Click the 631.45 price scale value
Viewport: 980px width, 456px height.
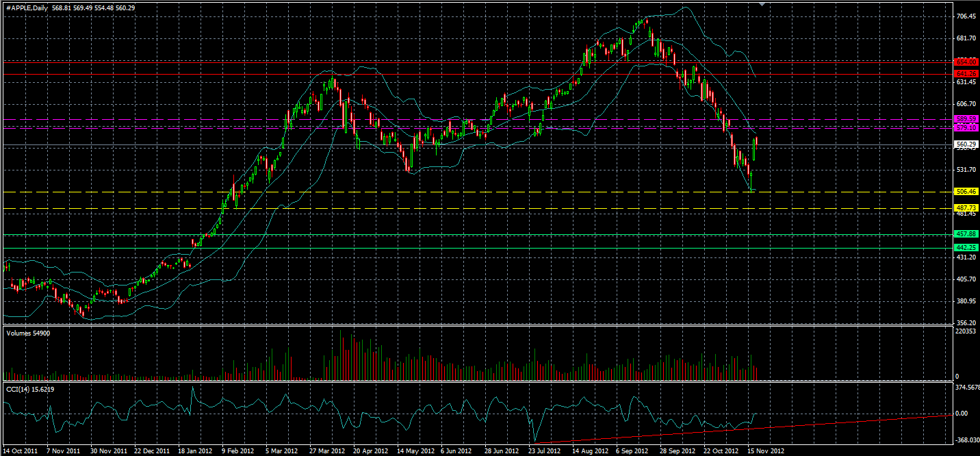[966, 82]
